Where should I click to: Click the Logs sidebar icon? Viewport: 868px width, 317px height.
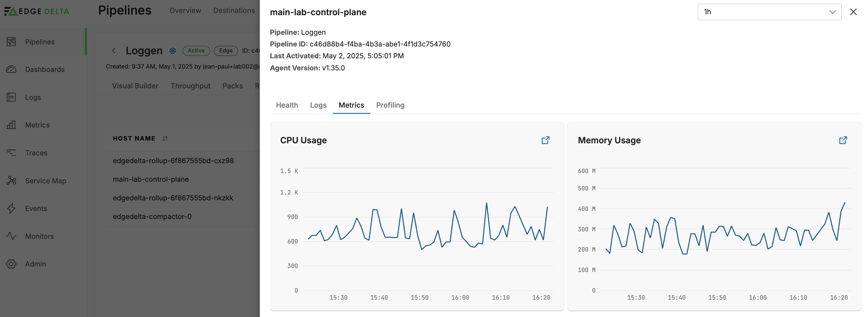coord(11,97)
